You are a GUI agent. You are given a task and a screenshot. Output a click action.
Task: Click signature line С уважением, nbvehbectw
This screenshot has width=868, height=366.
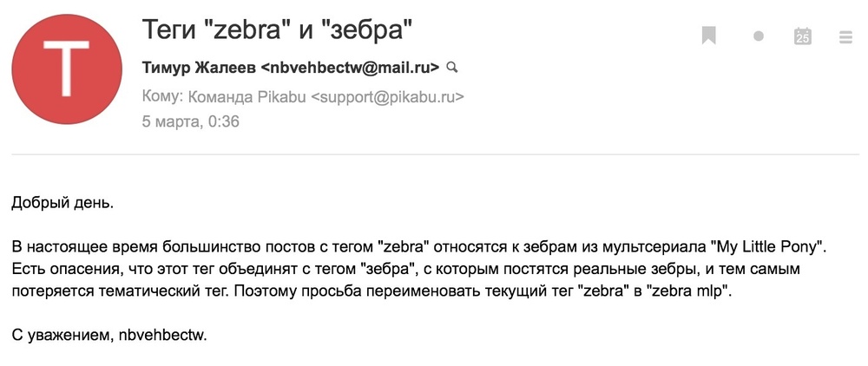click(108, 336)
